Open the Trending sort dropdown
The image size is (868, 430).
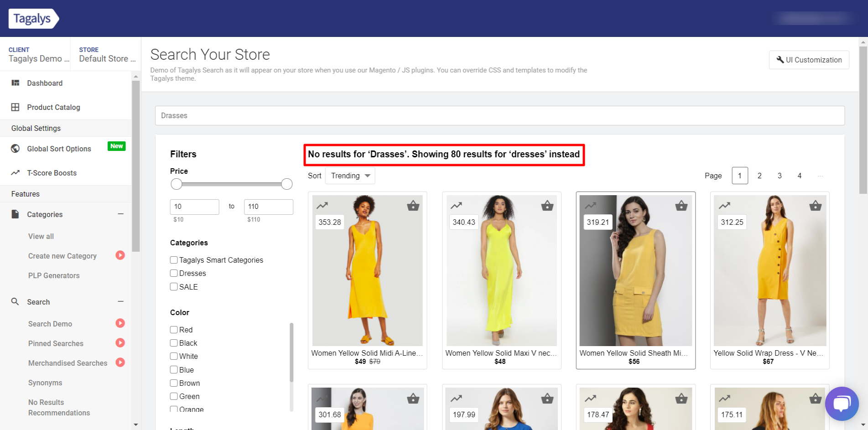click(x=350, y=176)
